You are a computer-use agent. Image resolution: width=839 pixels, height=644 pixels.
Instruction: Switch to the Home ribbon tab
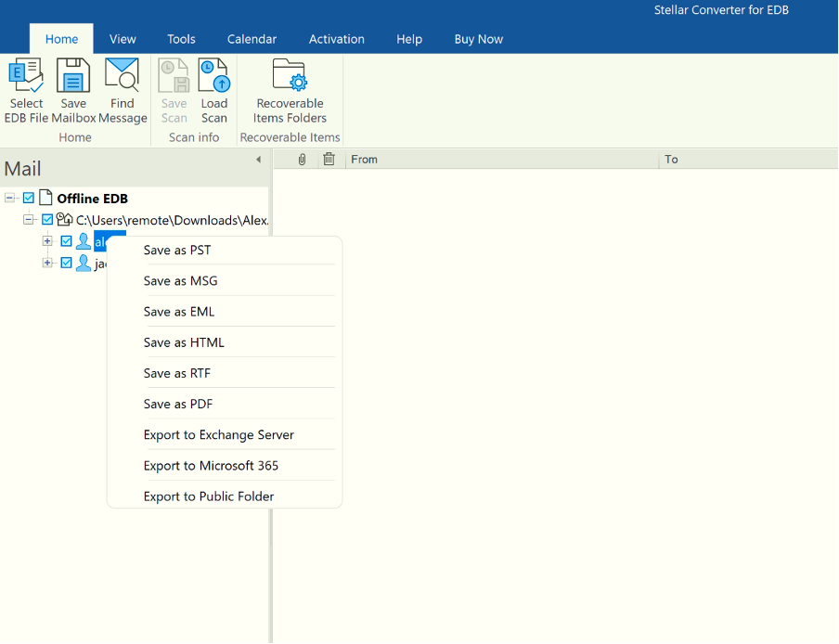(x=61, y=39)
